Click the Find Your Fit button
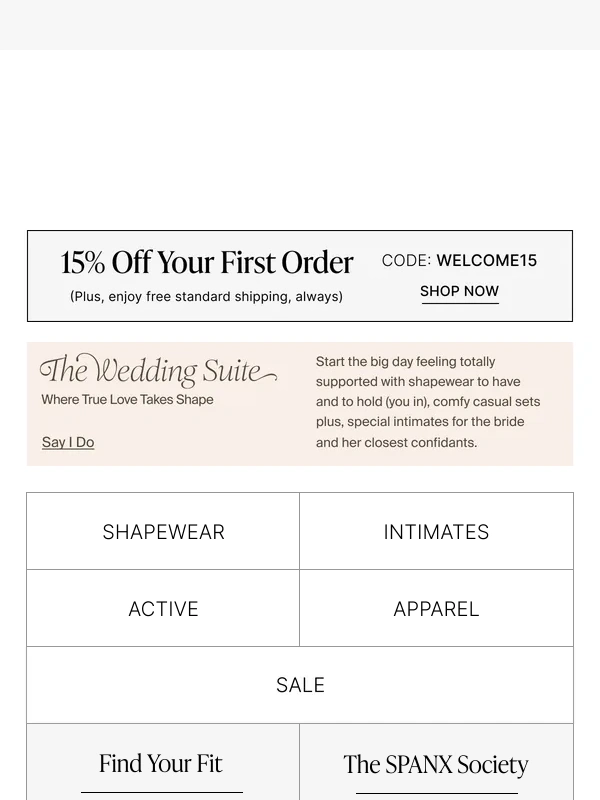600x800 pixels. coord(161,764)
